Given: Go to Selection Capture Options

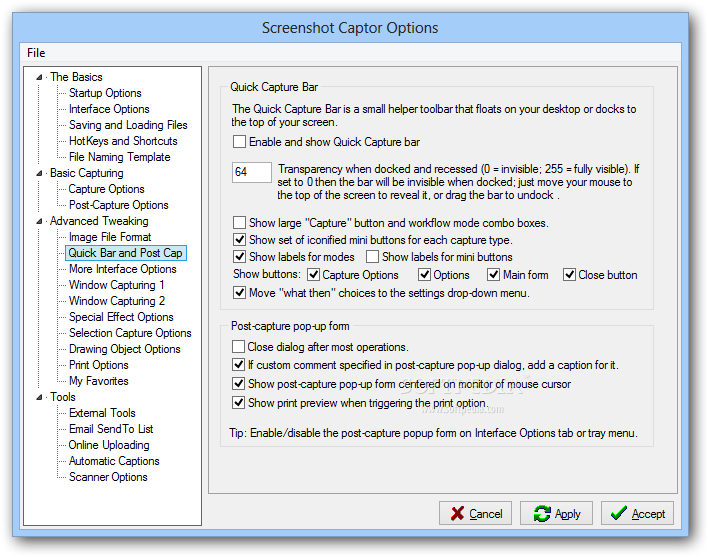Looking at the screenshot, I should click(130, 333).
